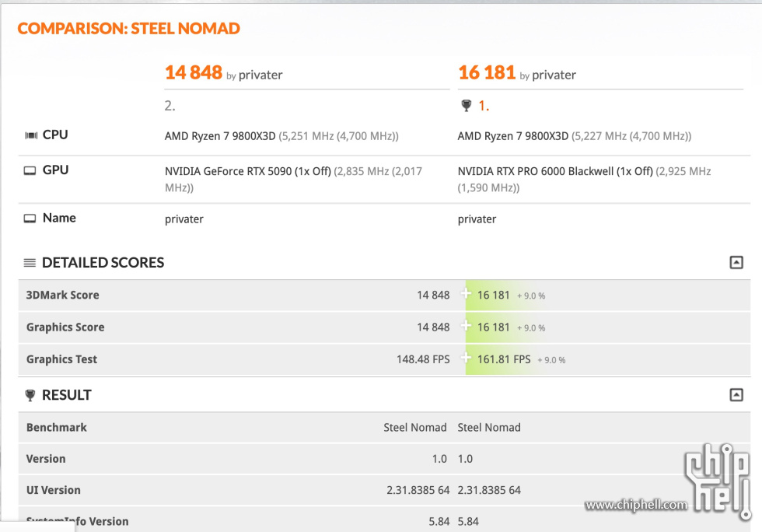Viewport: 762px width, 532px height.
Task: Select the left Steel Nomad benchmark value
Action: click(415, 428)
